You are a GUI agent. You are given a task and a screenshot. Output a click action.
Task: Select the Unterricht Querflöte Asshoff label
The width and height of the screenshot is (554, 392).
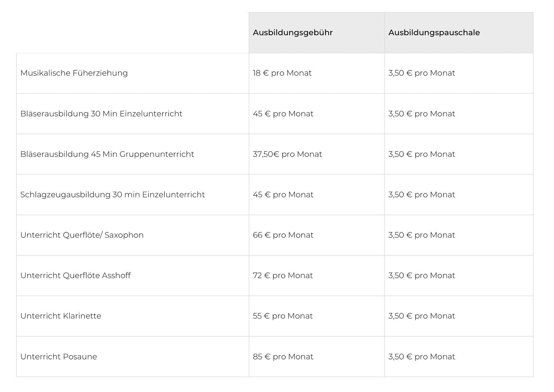coord(75,276)
